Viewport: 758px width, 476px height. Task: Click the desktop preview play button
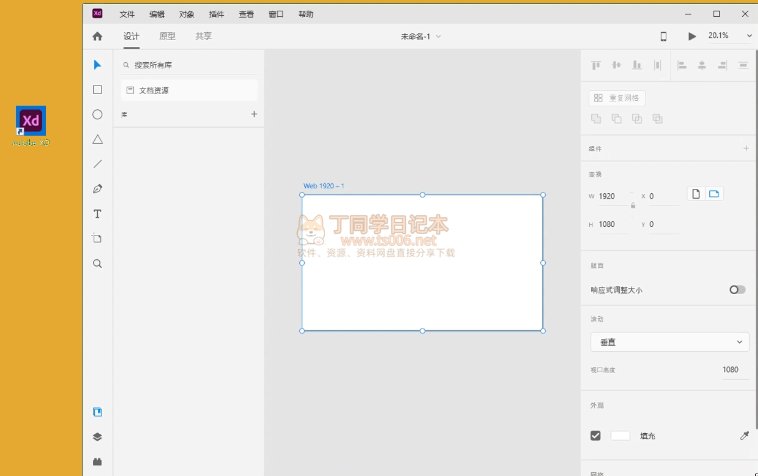[x=692, y=36]
